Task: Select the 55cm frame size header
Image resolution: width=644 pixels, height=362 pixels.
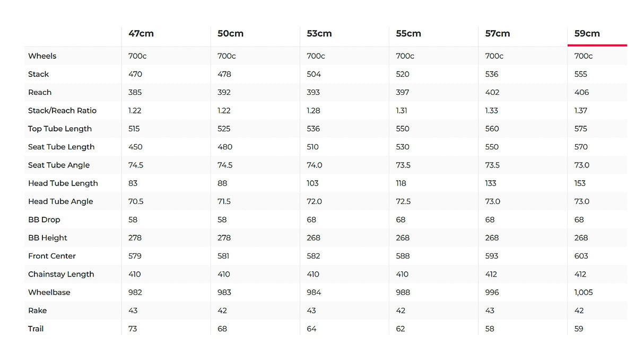Action: pos(408,33)
